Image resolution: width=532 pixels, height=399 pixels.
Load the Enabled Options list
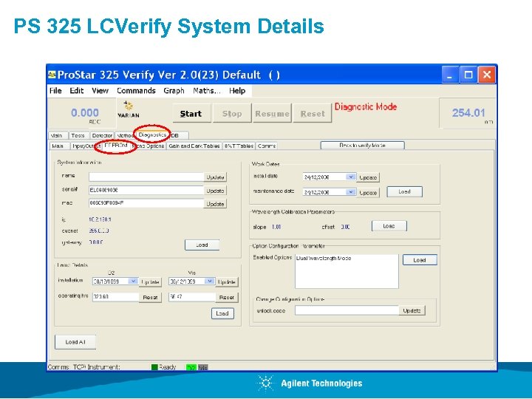pyautogui.click(x=420, y=260)
